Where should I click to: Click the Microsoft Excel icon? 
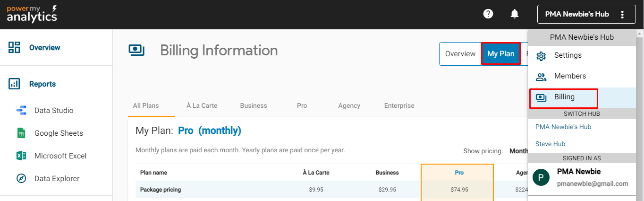(x=21, y=156)
